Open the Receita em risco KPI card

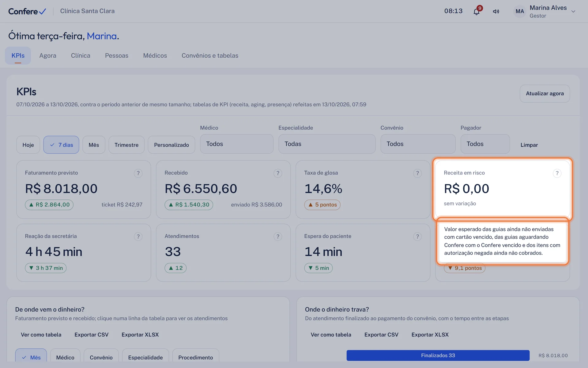pos(502,189)
